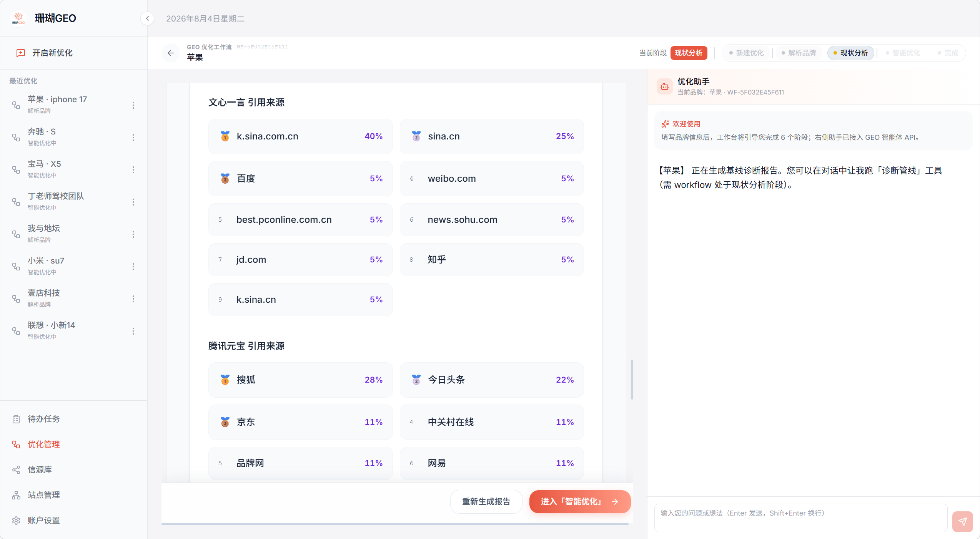Open more options for 壹店科技
Screen dimensions: 980x539
tap(133, 299)
